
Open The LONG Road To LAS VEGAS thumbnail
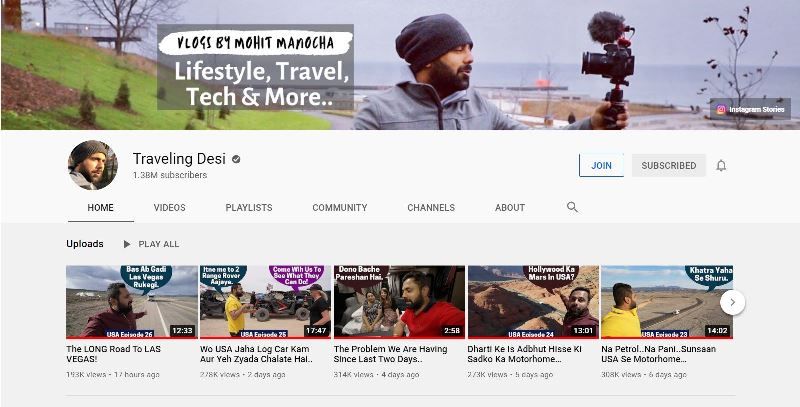(x=132, y=301)
